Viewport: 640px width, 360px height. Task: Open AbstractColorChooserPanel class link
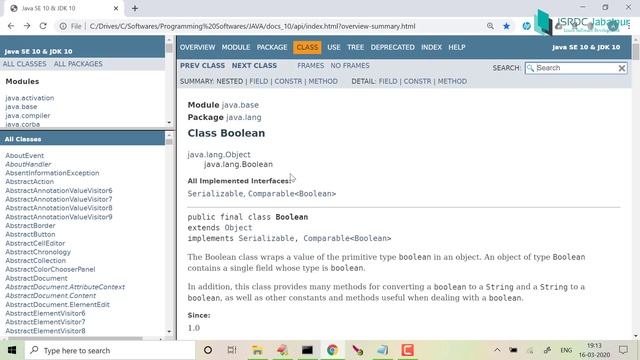coord(50,269)
